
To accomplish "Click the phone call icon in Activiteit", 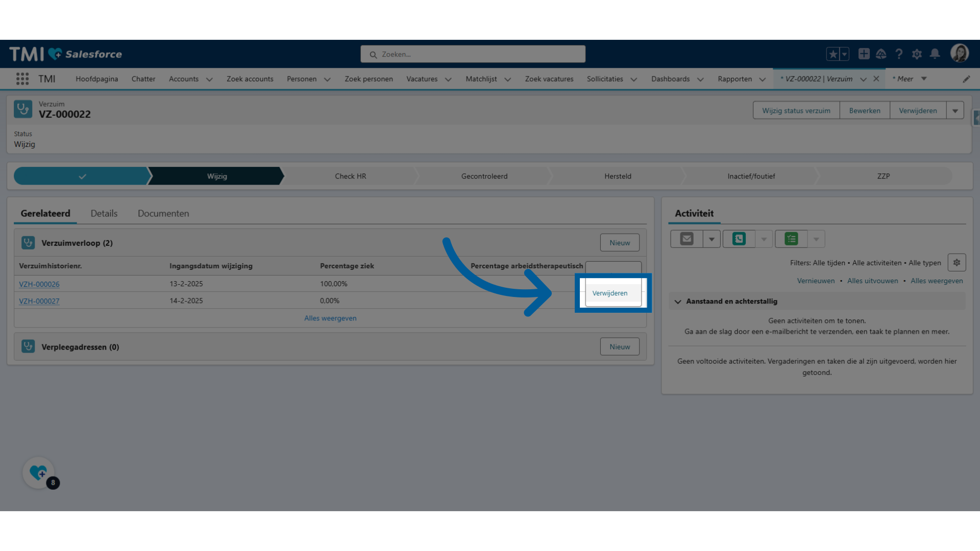I will (x=739, y=239).
